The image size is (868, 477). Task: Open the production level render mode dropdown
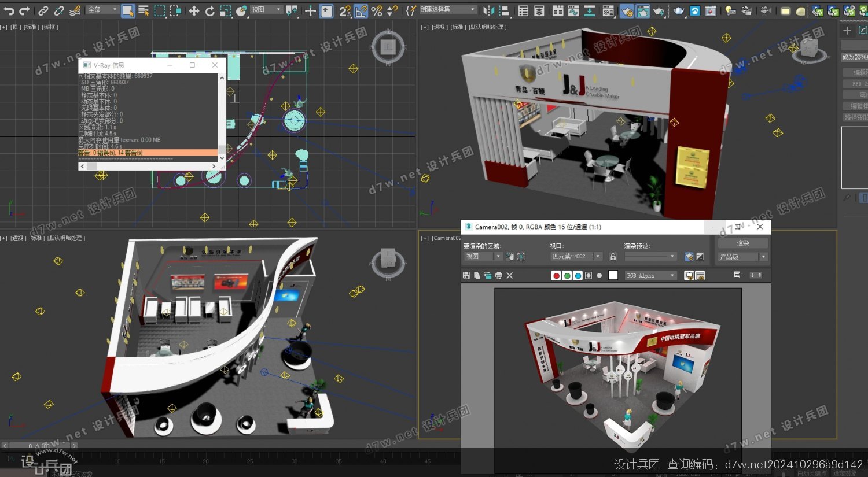(x=743, y=257)
